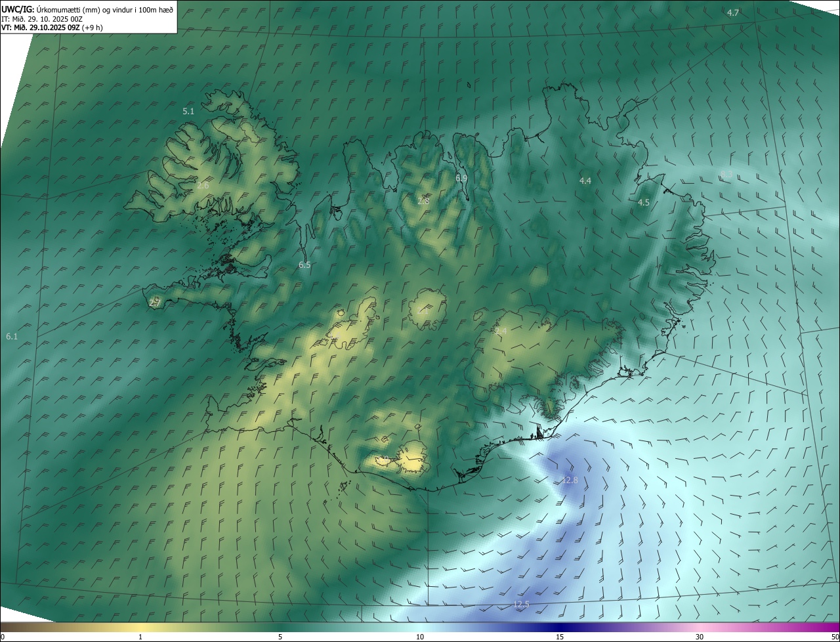Click the 30 tick label on the color scale
This screenshot has width=840, height=642.
tap(700, 637)
